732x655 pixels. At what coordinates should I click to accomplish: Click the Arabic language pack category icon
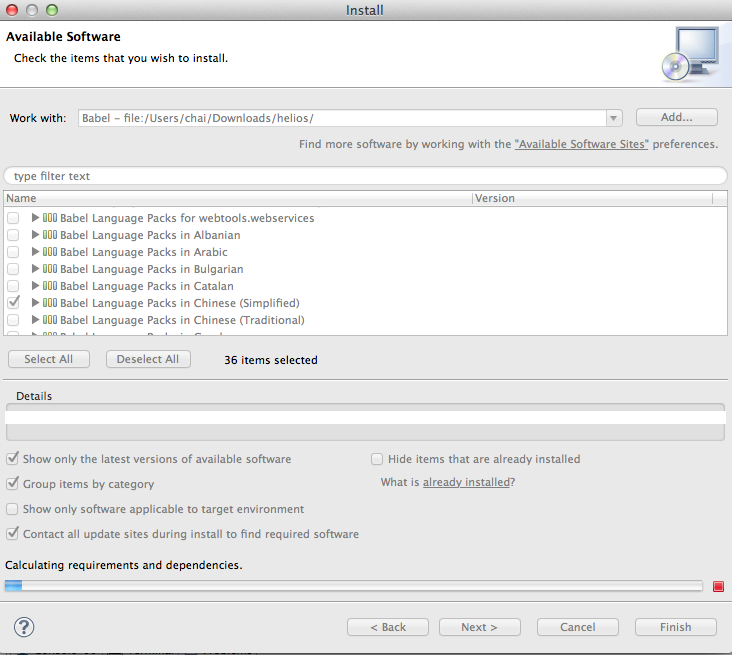[50, 252]
